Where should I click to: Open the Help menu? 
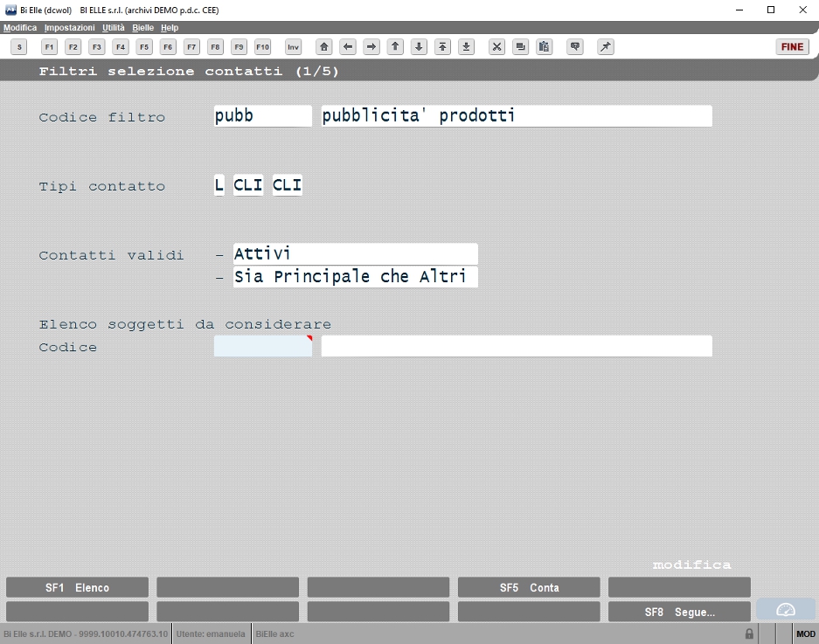170,28
